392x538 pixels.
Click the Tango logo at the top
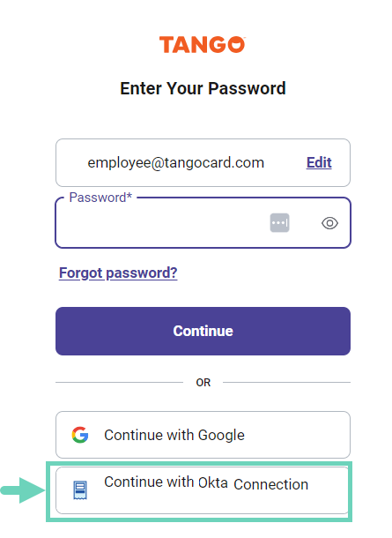tap(203, 45)
